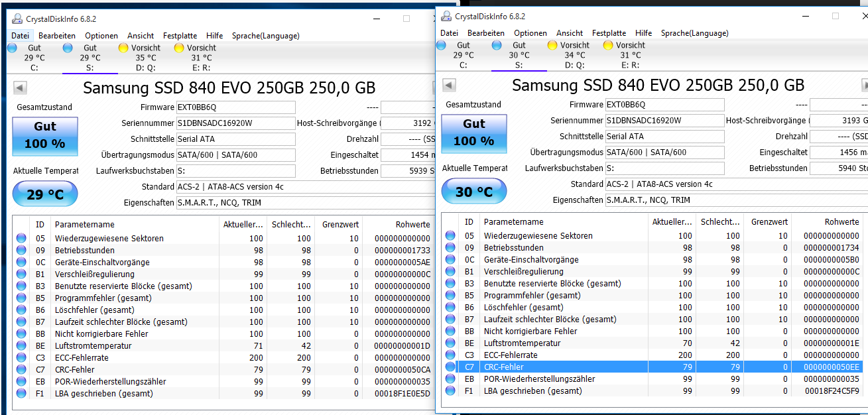Click Standard field in right window
868x415 pixels.
click(x=736, y=184)
